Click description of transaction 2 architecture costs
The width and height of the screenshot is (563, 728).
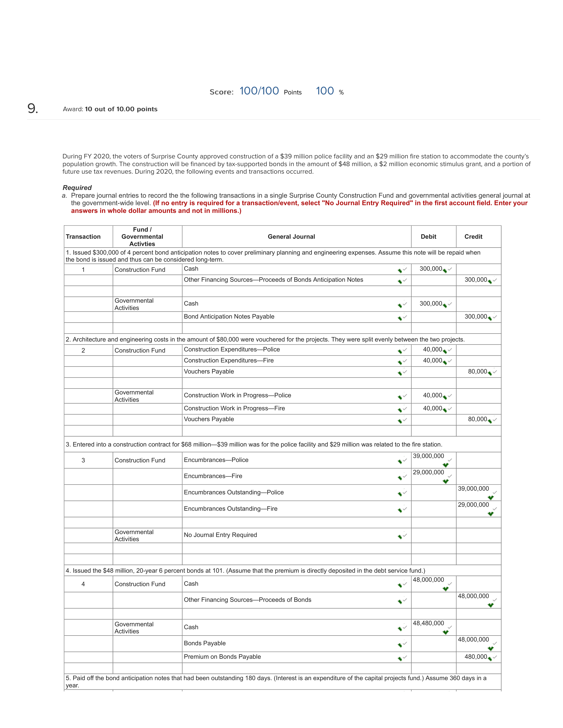[265, 340]
